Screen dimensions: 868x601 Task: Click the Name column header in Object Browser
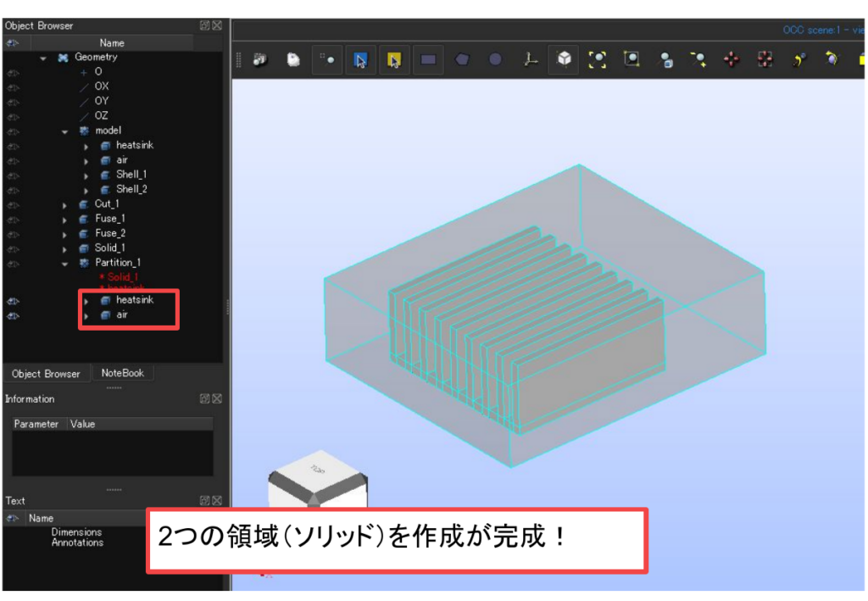pyautogui.click(x=112, y=43)
